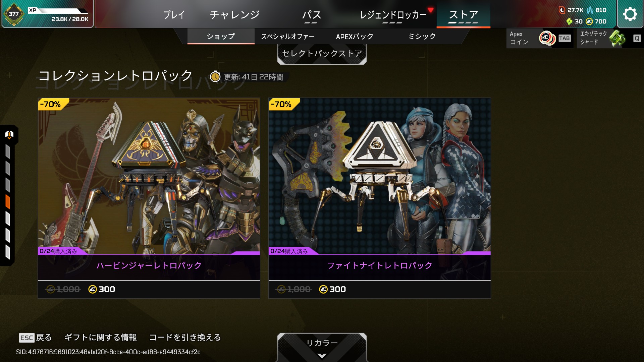Image resolution: width=644 pixels, height=362 pixels.
Task: Select the ミシック tab
Action: pos(422,37)
